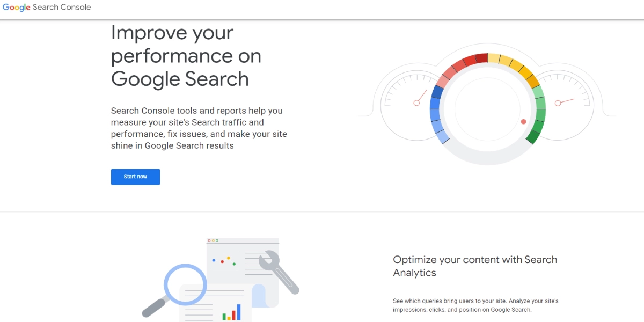Click the Search Console wordmark
644x322 pixels.
[x=63, y=7]
